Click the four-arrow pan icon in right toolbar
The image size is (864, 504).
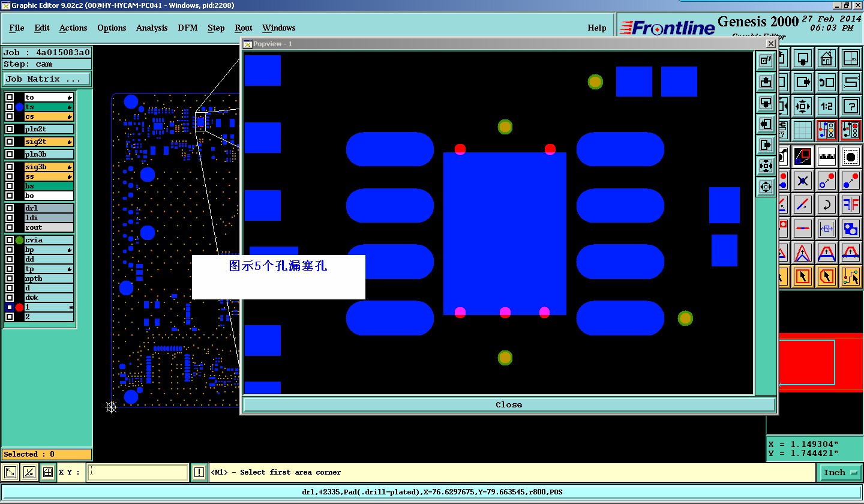click(x=803, y=106)
